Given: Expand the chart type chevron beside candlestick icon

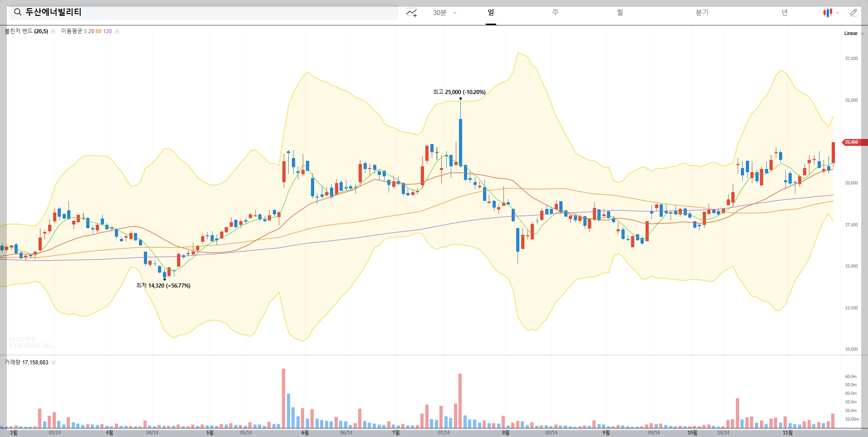Looking at the screenshot, I should click(x=838, y=13).
